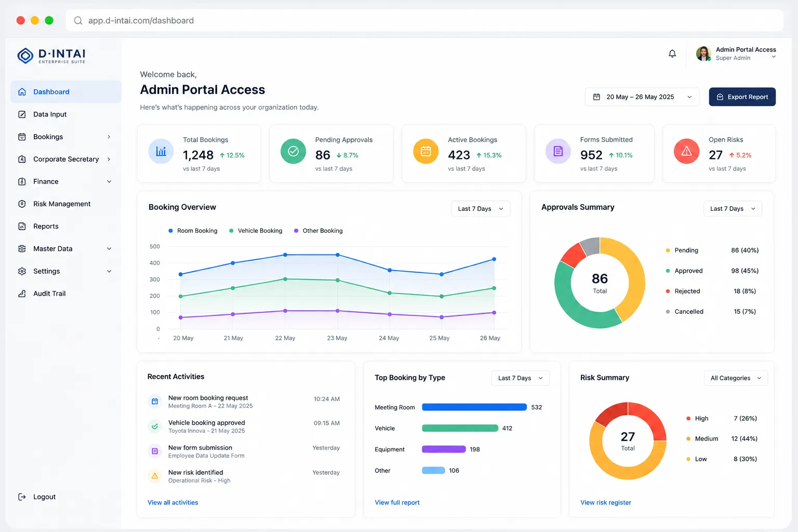
Task: Click the Dashboard home icon
Action: pyautogui.click(x=22, y=92)
